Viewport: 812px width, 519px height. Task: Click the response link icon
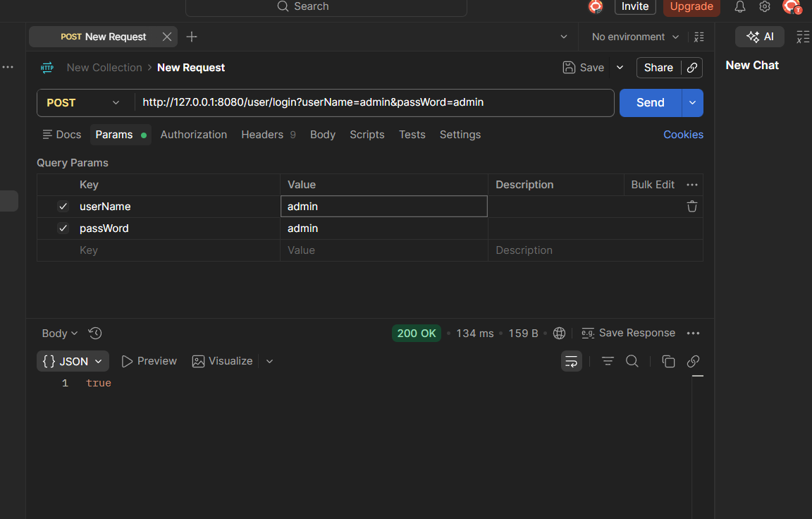click(693, 361)
